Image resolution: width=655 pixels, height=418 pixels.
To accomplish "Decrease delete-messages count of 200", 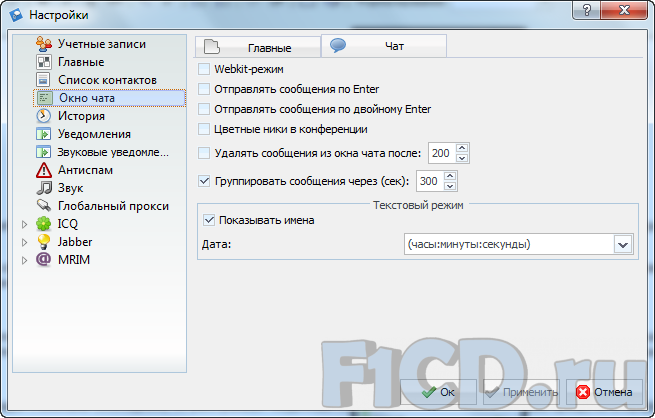I will point(462,158).
